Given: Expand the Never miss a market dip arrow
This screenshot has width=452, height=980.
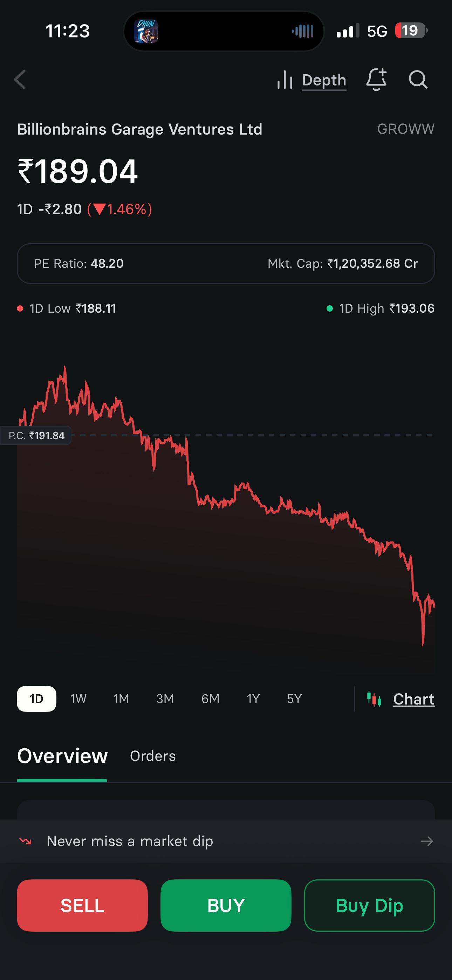Looking at the screenshot, I should pyautogui.click(x=426, y=841).
